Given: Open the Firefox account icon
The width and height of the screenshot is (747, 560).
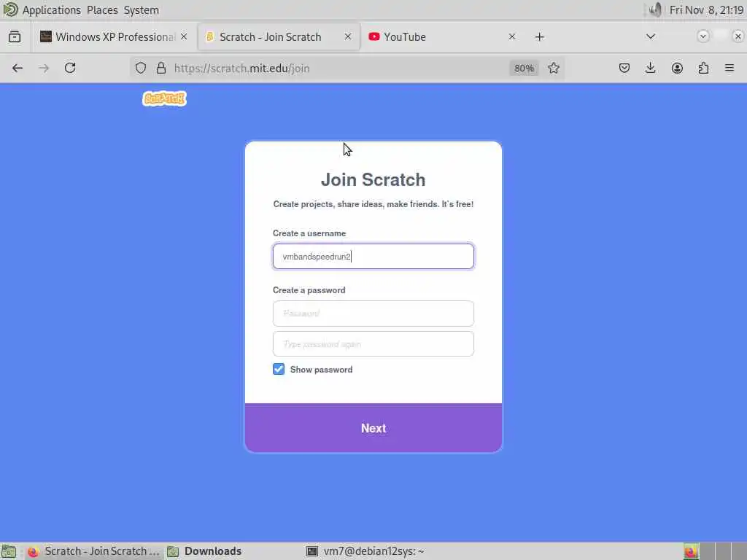Looking at the screenshot, I should [x=677, y=68].
